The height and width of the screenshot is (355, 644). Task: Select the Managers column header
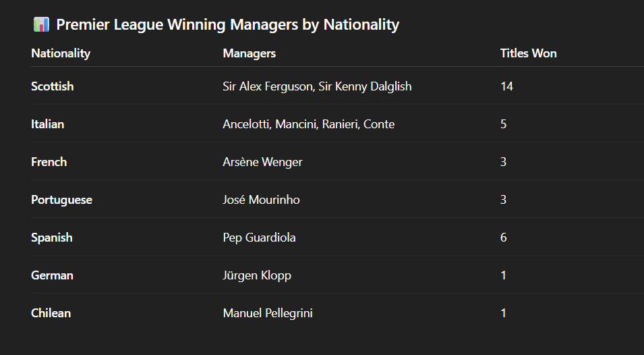point(250,53)
